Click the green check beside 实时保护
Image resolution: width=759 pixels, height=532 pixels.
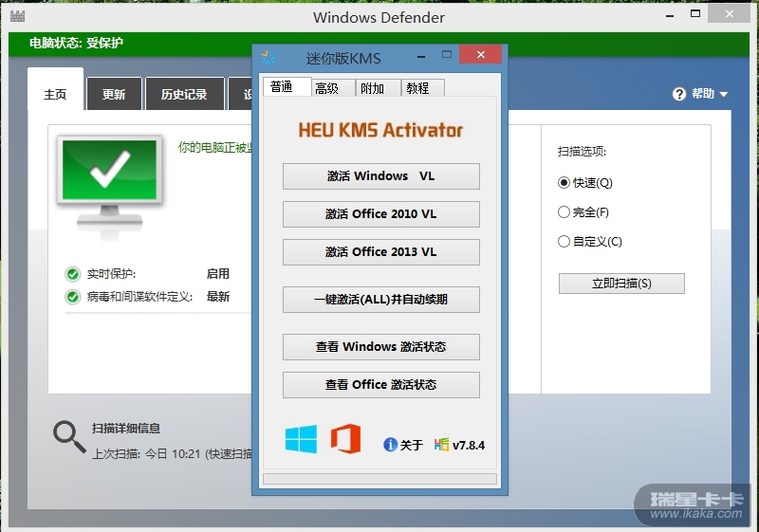[73, 274]
